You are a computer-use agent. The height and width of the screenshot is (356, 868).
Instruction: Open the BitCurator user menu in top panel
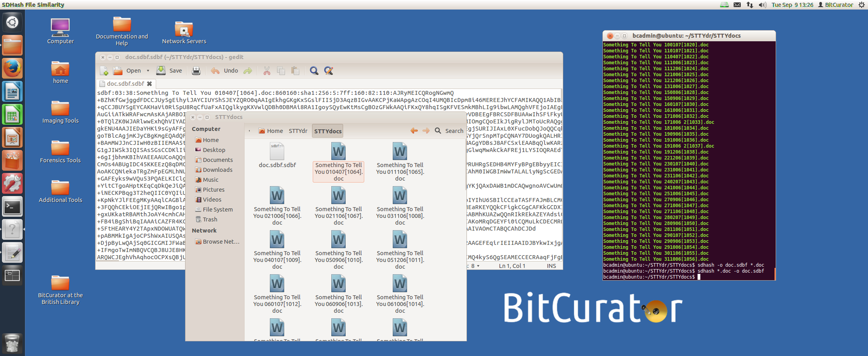click(835, 5)
